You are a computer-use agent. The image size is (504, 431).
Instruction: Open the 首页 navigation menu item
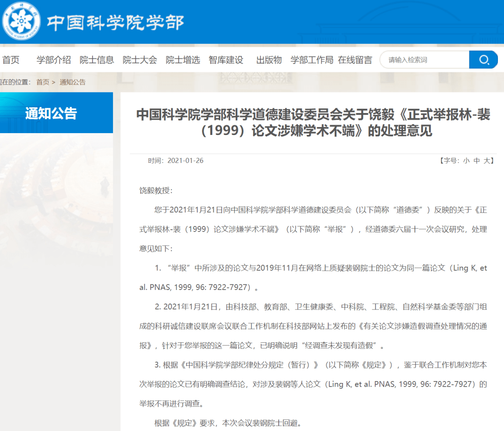coord(11,60)
